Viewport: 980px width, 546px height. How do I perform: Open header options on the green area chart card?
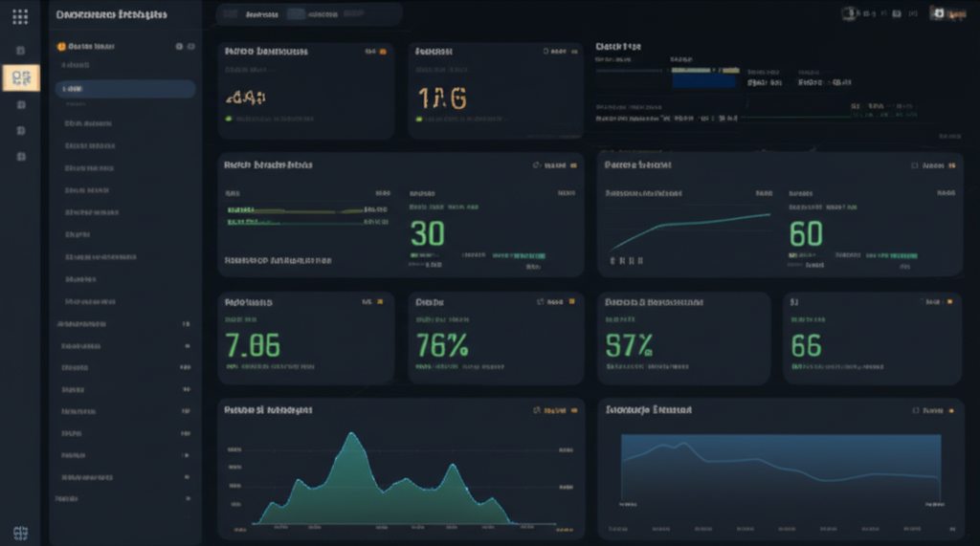(x=573, y=410)
